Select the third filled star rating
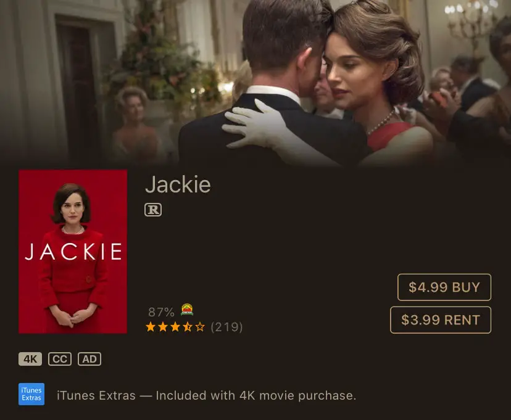The width and height of the screenshot is (511, 420). coord(175,326)
